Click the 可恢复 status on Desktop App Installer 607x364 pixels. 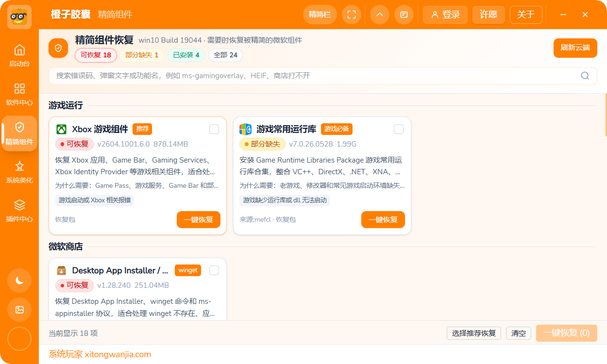(x=74, y=285)
